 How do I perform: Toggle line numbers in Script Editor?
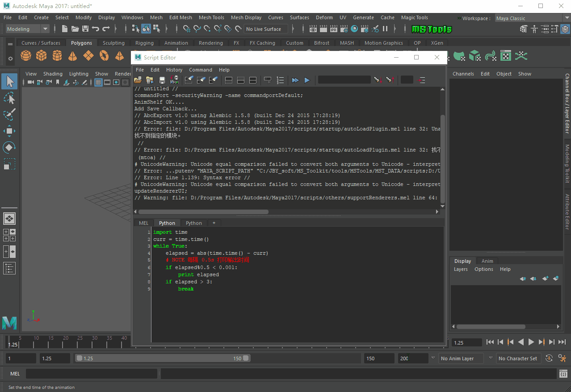[280, 80]
